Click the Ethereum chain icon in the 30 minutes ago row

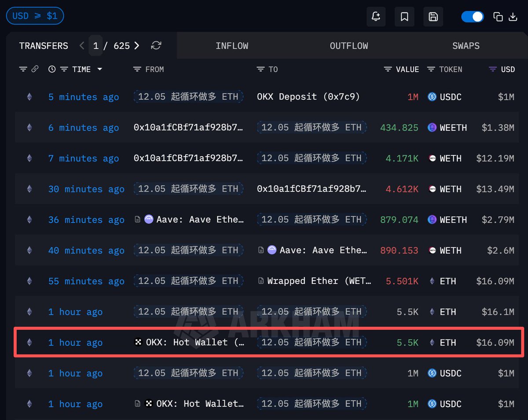click(x=29, y=189)
